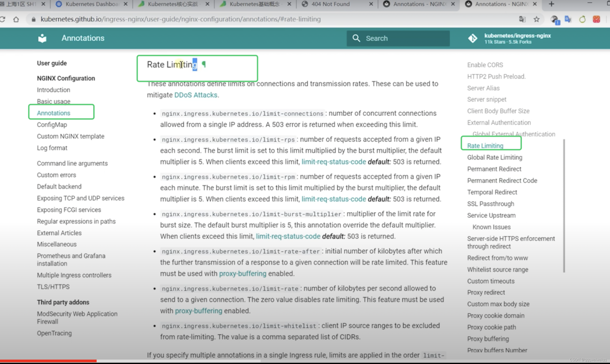Switch to the 404 Not Found tab

coord(337,4)
